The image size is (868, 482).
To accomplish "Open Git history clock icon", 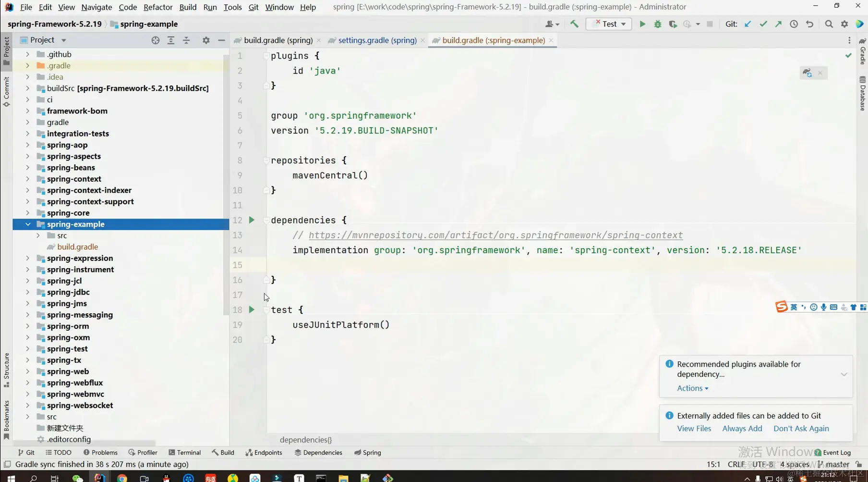I will (x=794, y=24).
